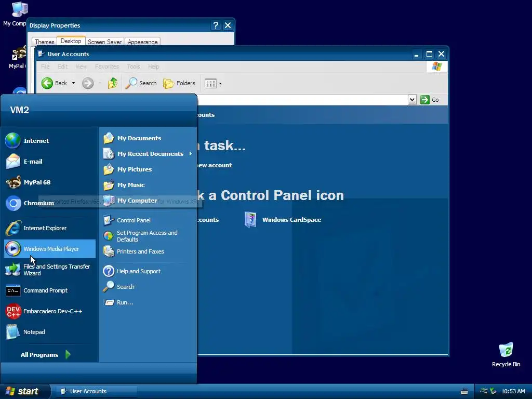Open Help and Support
The height and width of the screenshot is (399, 532).
(148, 271)
